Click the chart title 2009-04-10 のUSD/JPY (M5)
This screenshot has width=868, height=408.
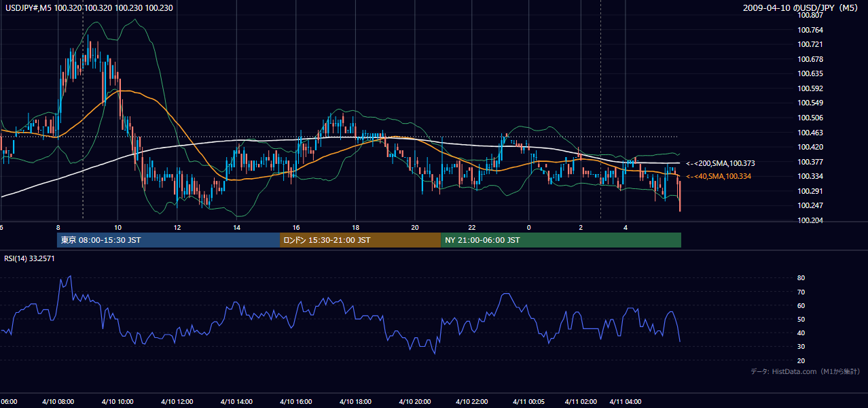tap(801, 7)
